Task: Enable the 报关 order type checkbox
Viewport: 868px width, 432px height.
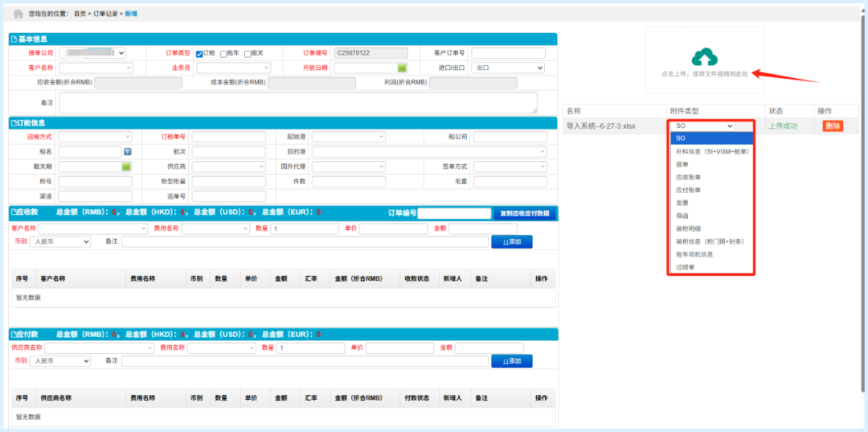Action: pos(248,54)
